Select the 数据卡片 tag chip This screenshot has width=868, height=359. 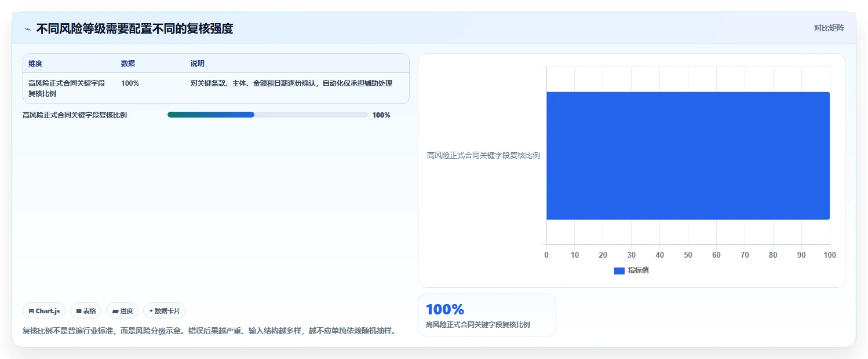(165, 311)
